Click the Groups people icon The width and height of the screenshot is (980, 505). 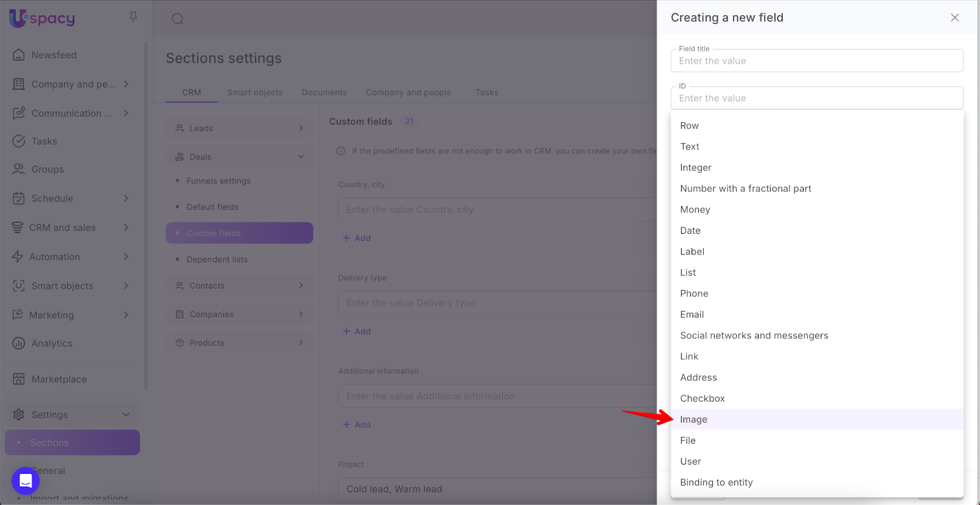[x=19, y=170]
